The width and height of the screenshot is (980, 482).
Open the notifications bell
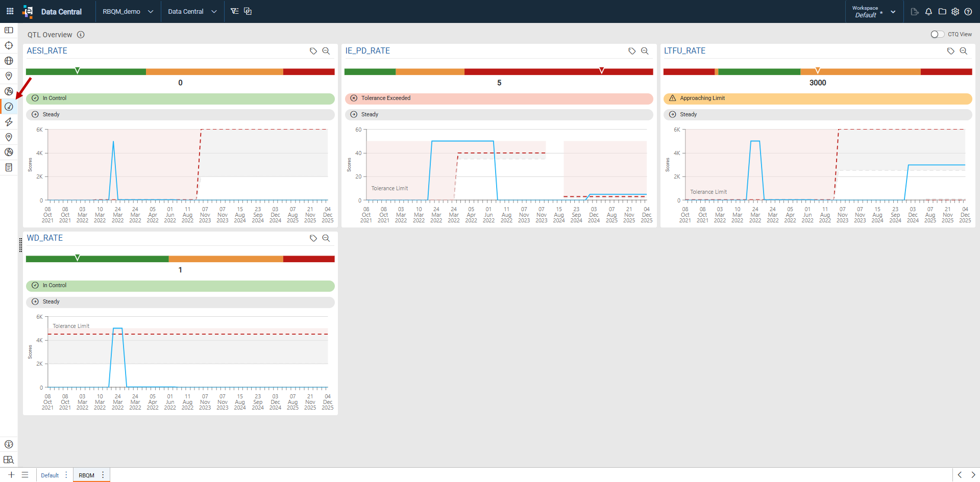928,12
